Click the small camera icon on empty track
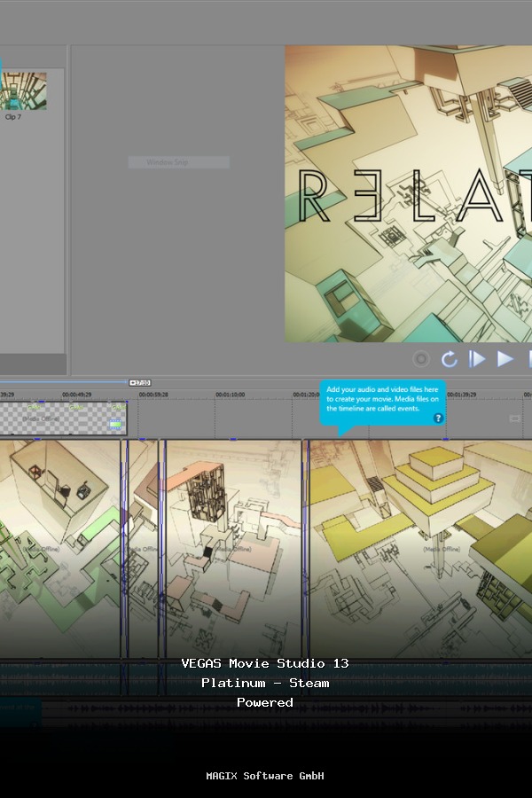The width and height of the screenshot is (532, 798). [x=514, y=419]
